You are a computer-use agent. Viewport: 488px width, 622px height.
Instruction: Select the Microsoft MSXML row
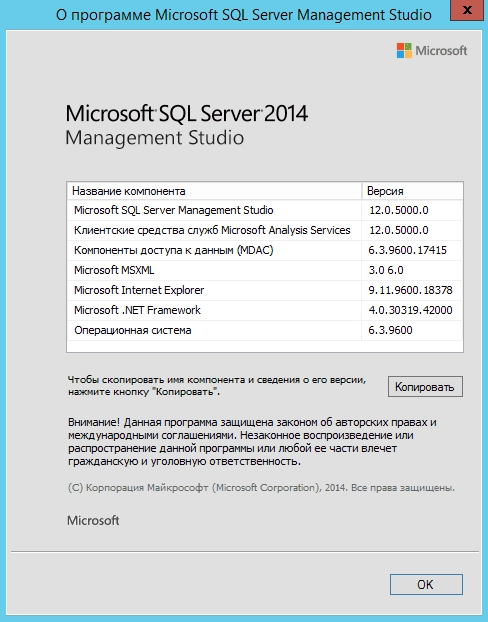click(x=265, y=270)
